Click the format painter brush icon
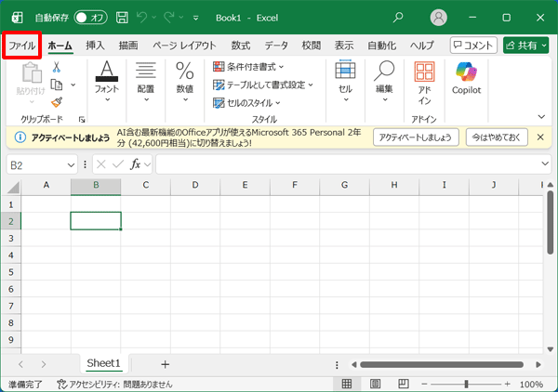 [x=57, y=102]
